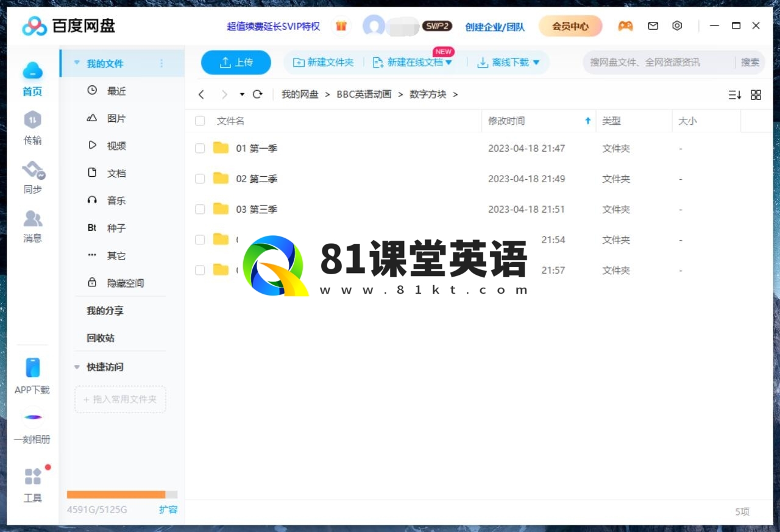The image size is (780, 532).
Task: Click the user avatar icon
Action: [374, 26]
